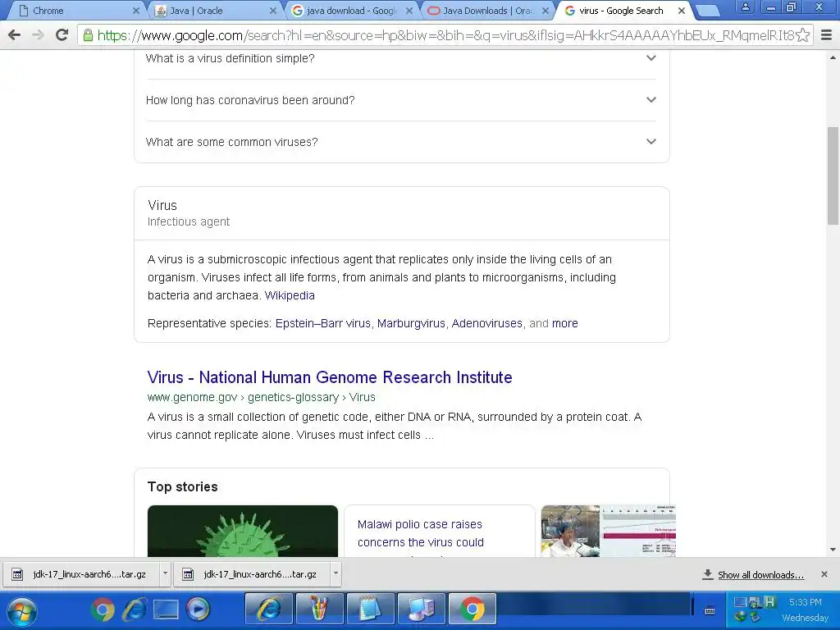Image resolution: width=840 pixels, height=630 pixels.
Task: Click the 'more' representative species link
Action: (564, 323)
